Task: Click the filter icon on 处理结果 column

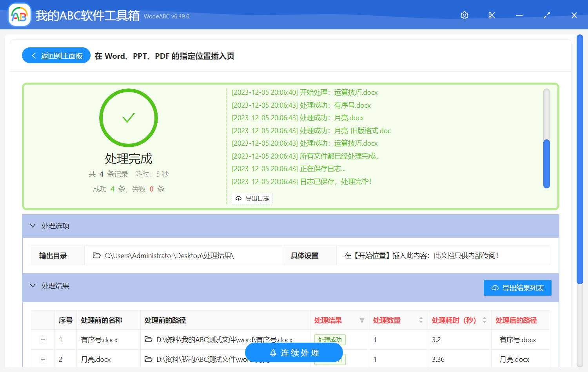Action: coord(362,320)
